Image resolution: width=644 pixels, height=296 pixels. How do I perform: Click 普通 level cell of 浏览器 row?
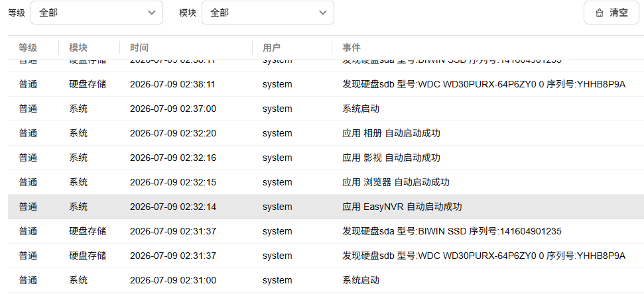click(28, 182)
